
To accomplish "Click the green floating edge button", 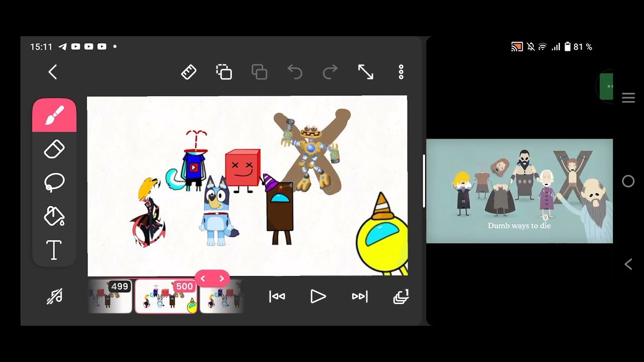I will pos(606,86).
